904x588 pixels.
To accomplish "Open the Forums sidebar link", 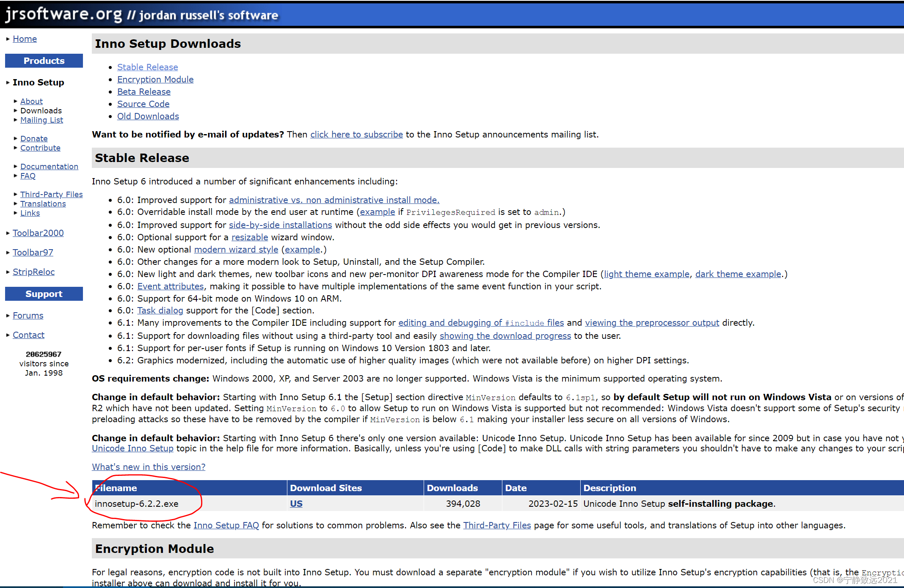I will pyautogui.click(x=28, y=316).
